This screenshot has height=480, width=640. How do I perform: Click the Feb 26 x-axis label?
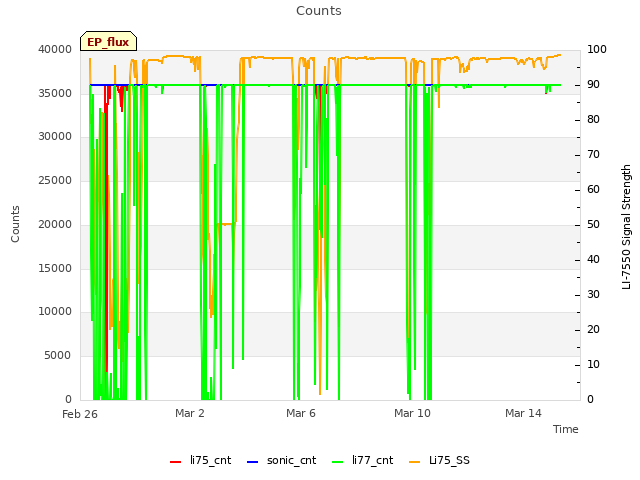click(80, 414)
